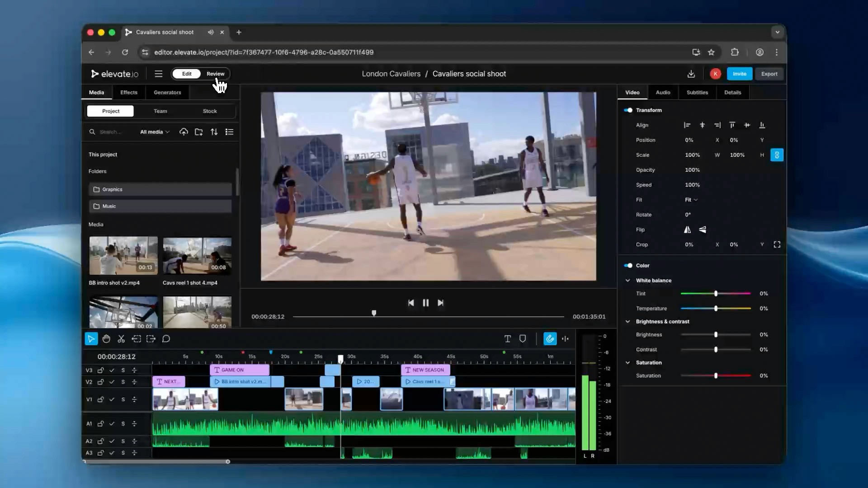This screenshot has height=488, width=868.
Task: Add a text element with T icon
Action: [x=507, y=339]
